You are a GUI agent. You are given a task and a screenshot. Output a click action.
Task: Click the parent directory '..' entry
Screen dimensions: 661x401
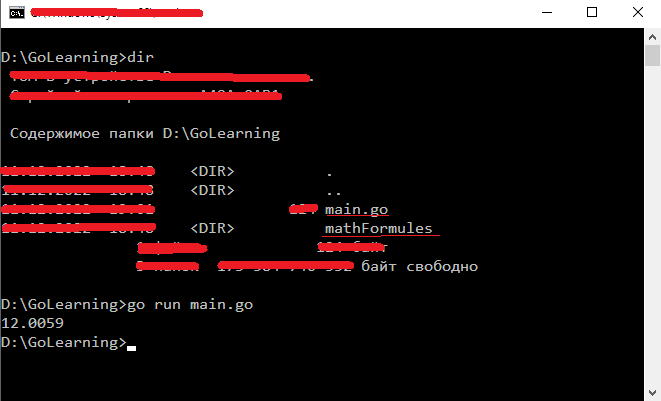333,193
